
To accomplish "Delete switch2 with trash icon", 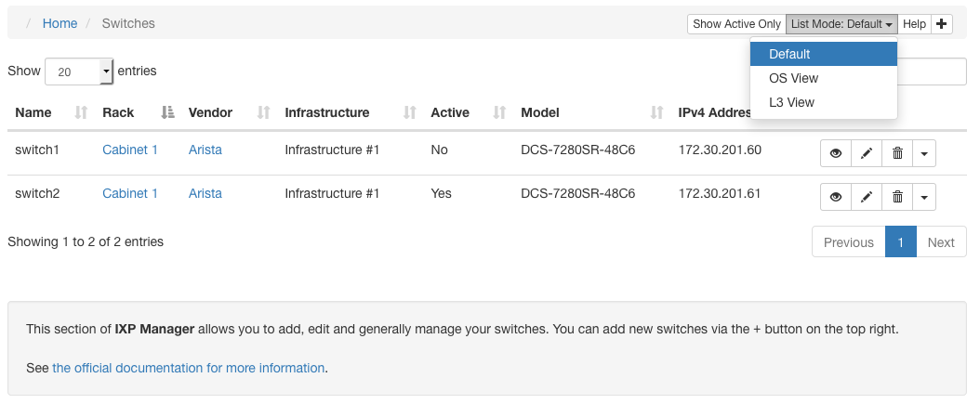I will point(897,197).
